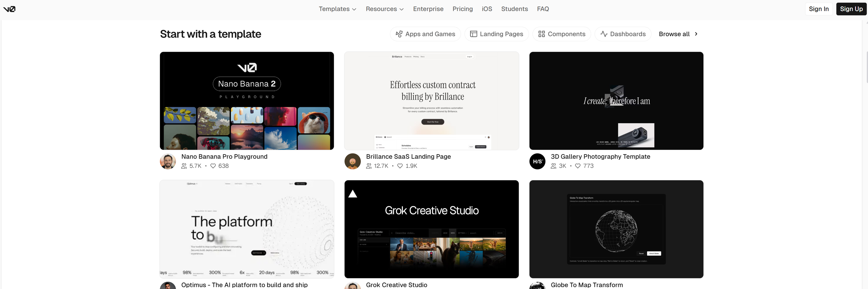Open the Nano Banana 2 playground thumbnail
This screenshot has height=289, width=868.
(x=247, y=101)
